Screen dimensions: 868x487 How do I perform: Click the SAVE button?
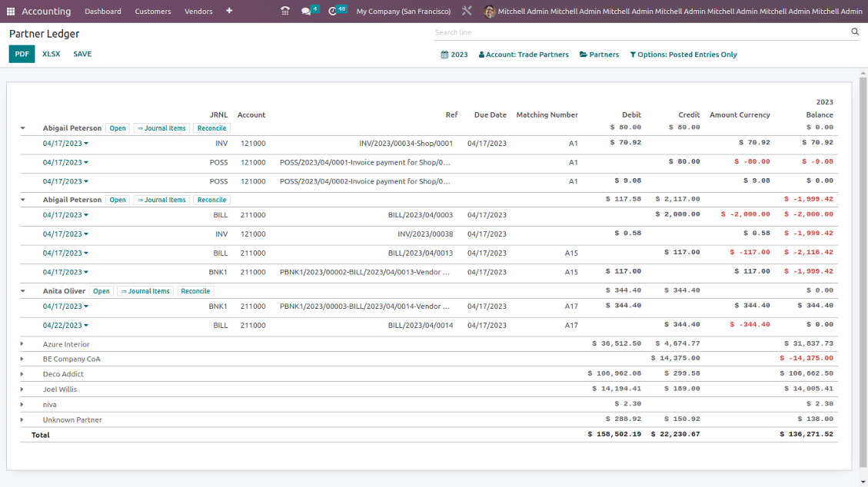(82, 55)
